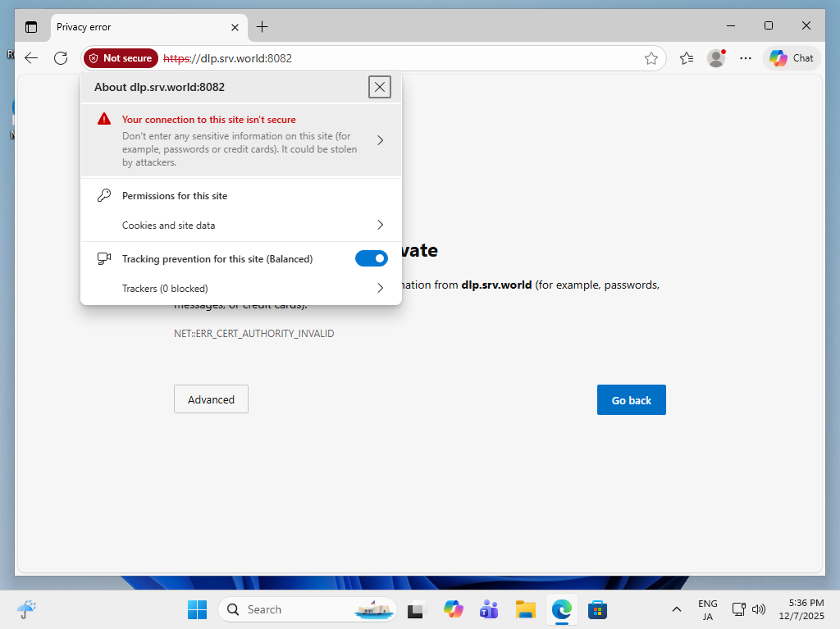Open Cookies and site data
Screen dimensions: 840x629
[x=240, y=225]
